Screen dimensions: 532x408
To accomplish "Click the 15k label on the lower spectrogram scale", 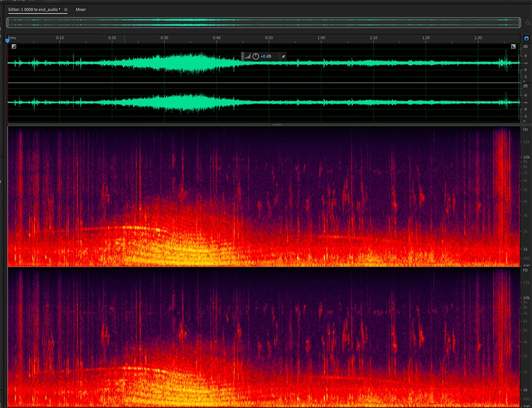I will [x=525, y=282].
